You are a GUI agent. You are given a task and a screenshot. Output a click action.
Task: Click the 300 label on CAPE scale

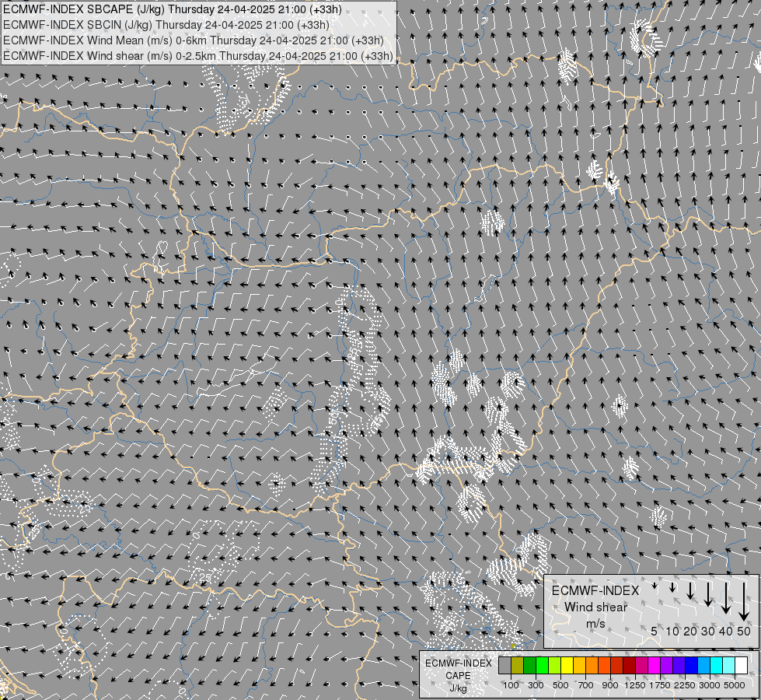536,685
